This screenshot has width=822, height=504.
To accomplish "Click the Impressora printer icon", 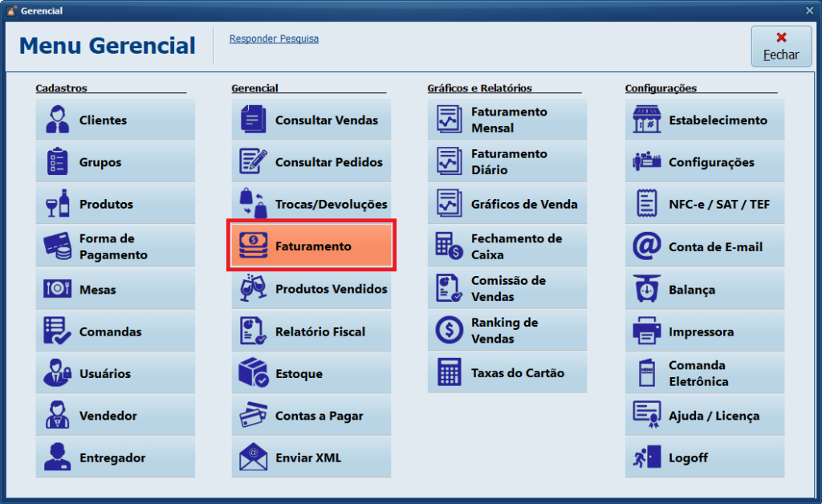I will click(647, 331).
